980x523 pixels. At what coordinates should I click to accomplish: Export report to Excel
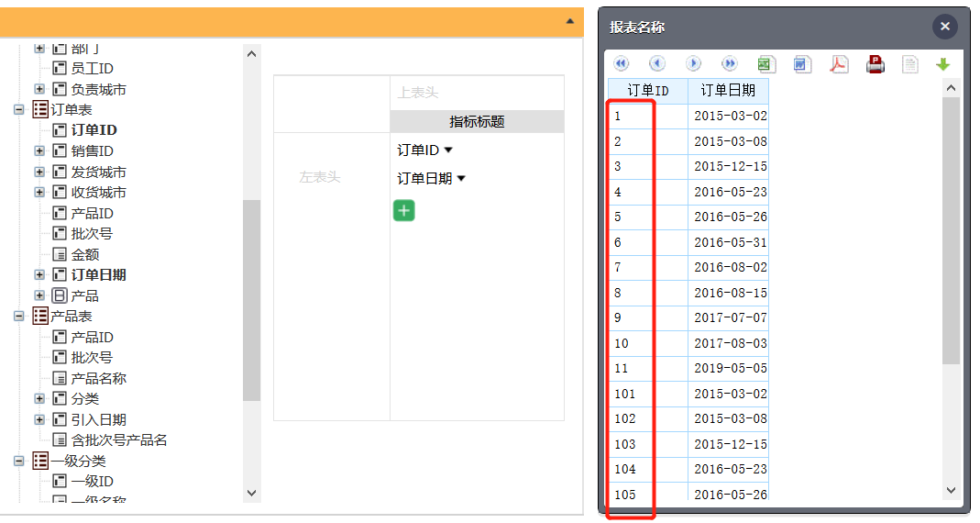(x=766, y=64)
